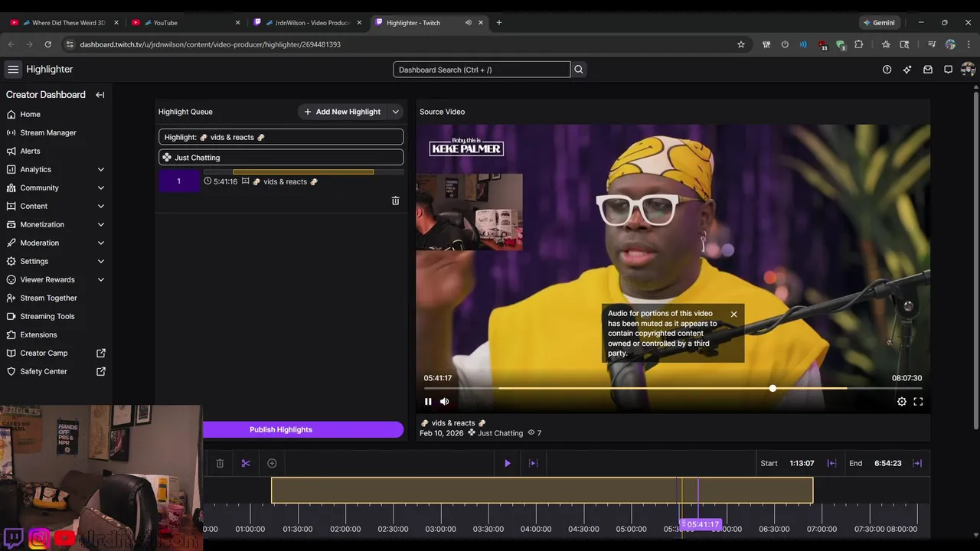Screen dimensions: 980x551
Task: Open the hamburger navigation menu
Action: [13, 69]
